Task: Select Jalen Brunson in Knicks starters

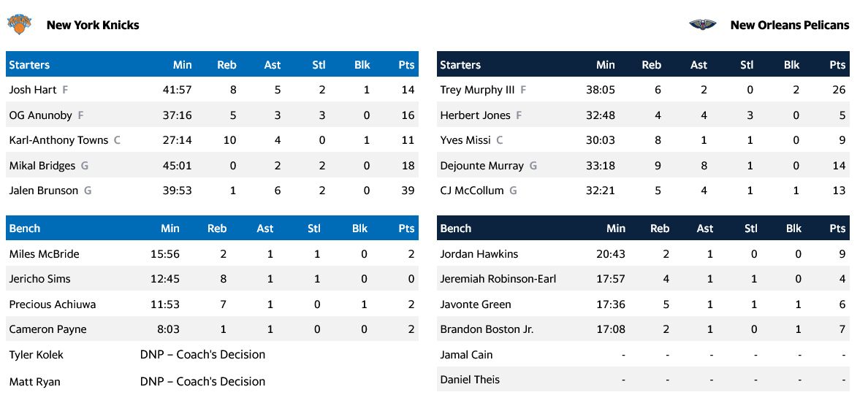Action: (x=43, y=191)
